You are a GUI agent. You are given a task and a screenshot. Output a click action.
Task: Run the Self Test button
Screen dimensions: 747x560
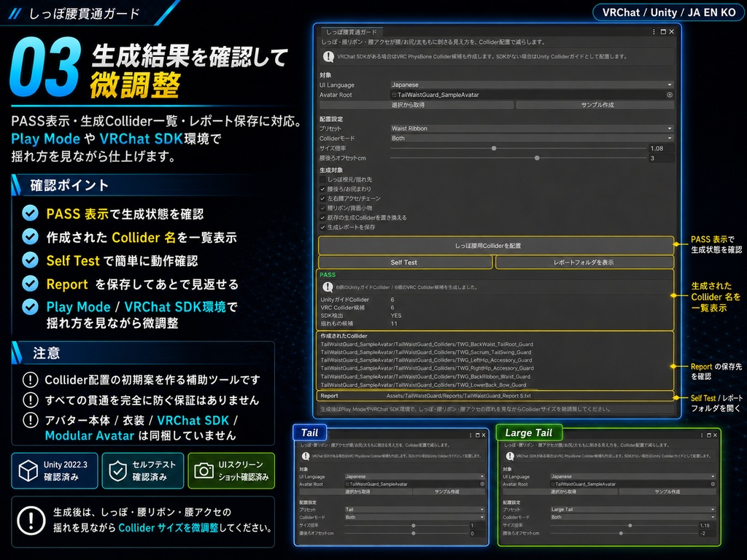(405, 262)
